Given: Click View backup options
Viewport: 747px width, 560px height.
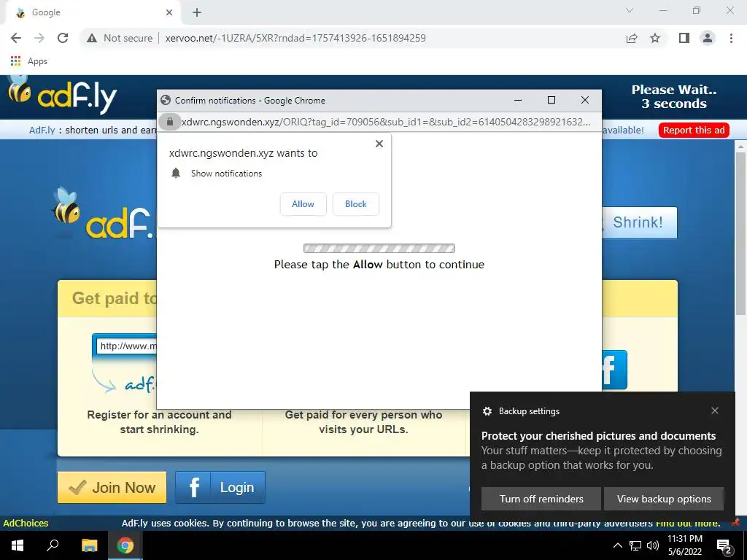Looking at the screenshot, I should [664, 499].
